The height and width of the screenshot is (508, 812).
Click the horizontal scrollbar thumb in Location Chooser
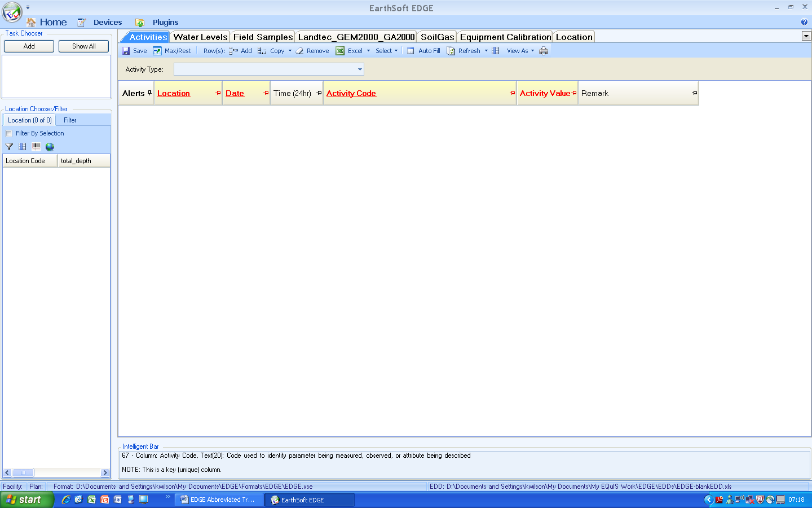point(23,473)
